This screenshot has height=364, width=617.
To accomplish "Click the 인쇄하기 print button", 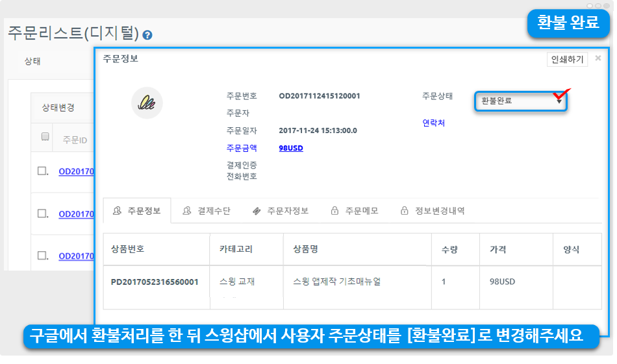I will pyautogui.click(x=567, y=59).
